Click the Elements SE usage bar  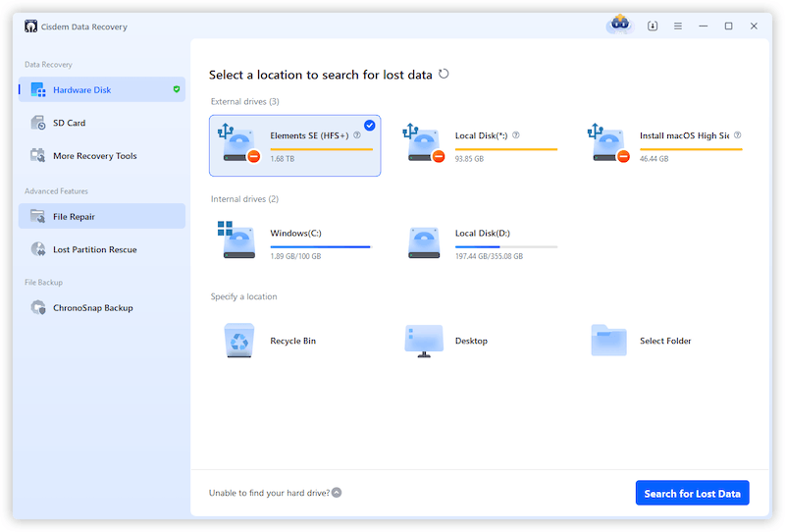322,149
